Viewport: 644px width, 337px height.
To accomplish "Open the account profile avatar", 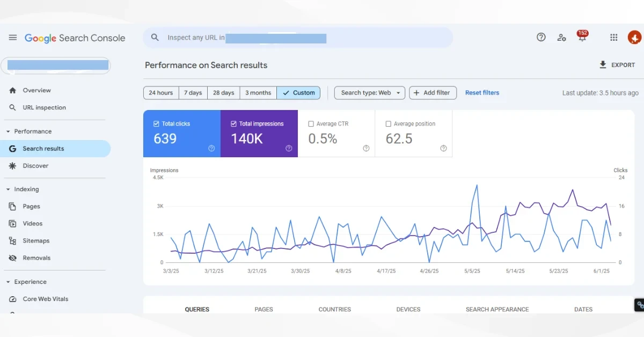I will pyautogui.click(x=634, y=38).
